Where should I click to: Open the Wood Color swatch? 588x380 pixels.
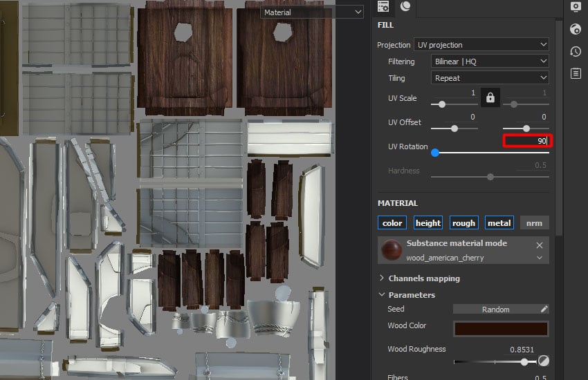(x=501, y=328)
